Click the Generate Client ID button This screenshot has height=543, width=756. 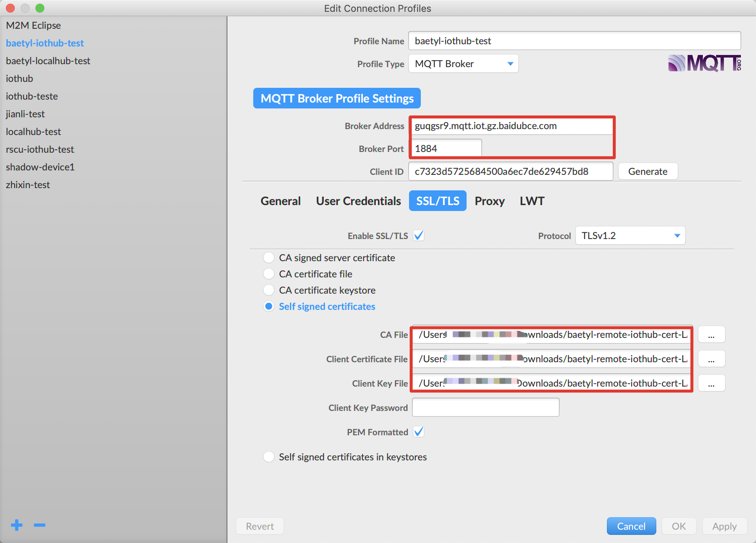click(648, 172)
